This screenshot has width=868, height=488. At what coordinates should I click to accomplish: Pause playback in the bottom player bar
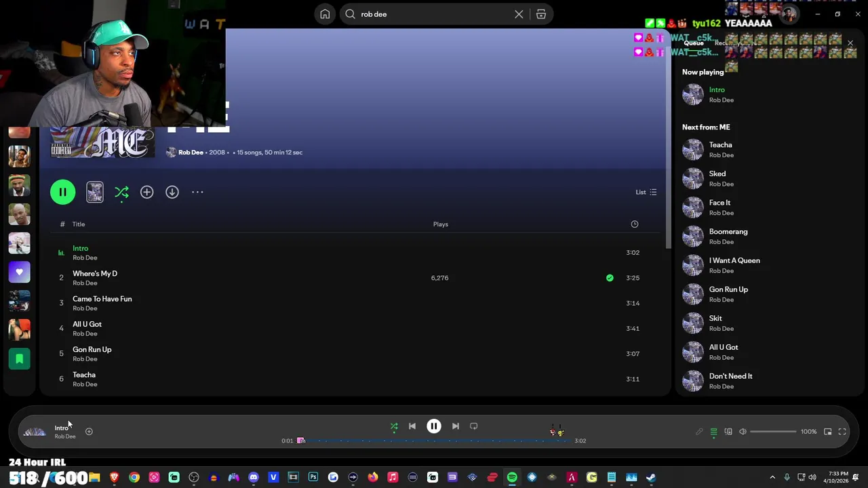click(434, 426)
